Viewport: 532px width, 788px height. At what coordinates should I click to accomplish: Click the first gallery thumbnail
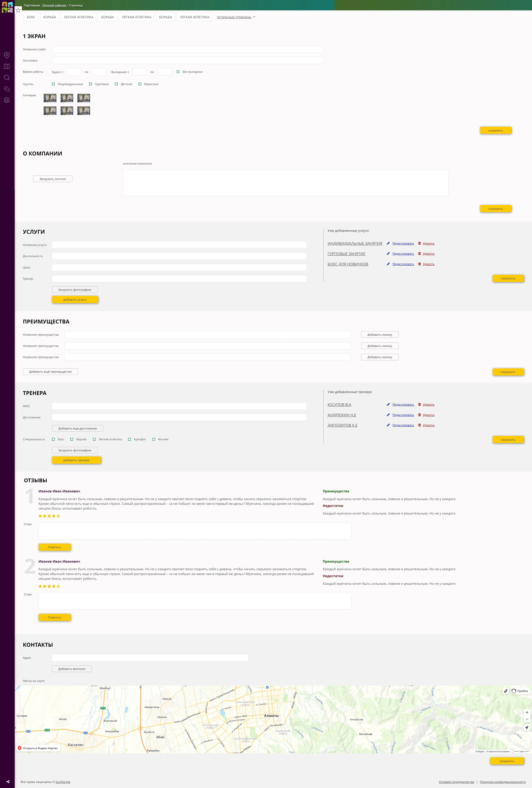50,98
